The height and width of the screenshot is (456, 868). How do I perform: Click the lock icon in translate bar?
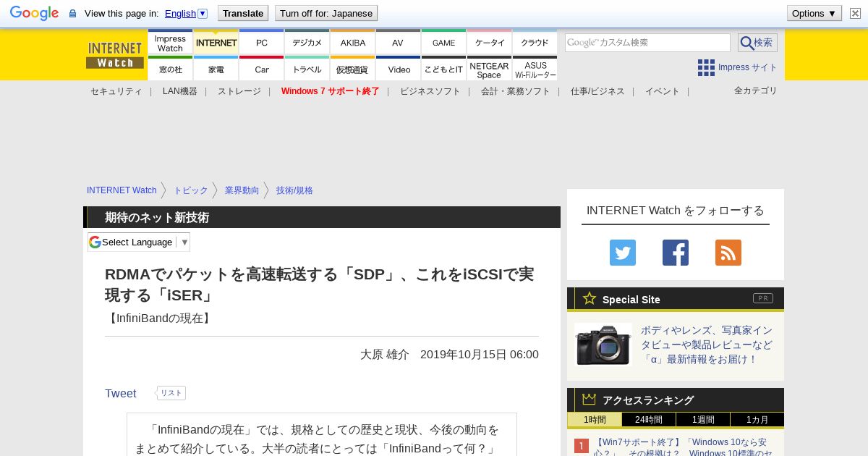pos(72,13)
